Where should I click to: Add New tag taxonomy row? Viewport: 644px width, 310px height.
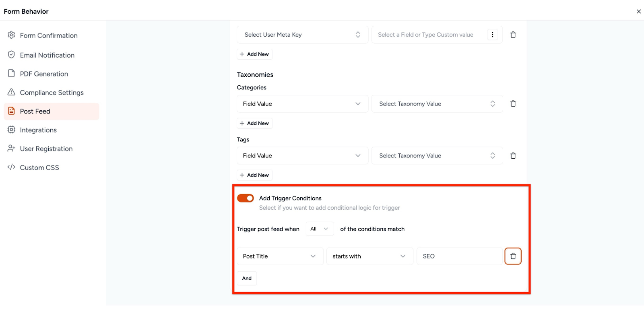[254, 175]
